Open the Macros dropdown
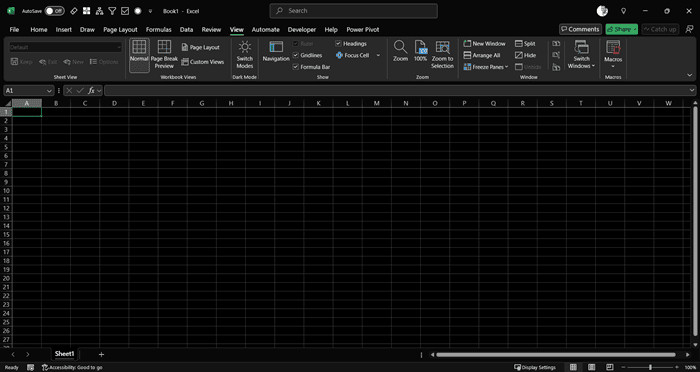The height and width of the screenshot is (372, 700). click(x=613, y=55)
